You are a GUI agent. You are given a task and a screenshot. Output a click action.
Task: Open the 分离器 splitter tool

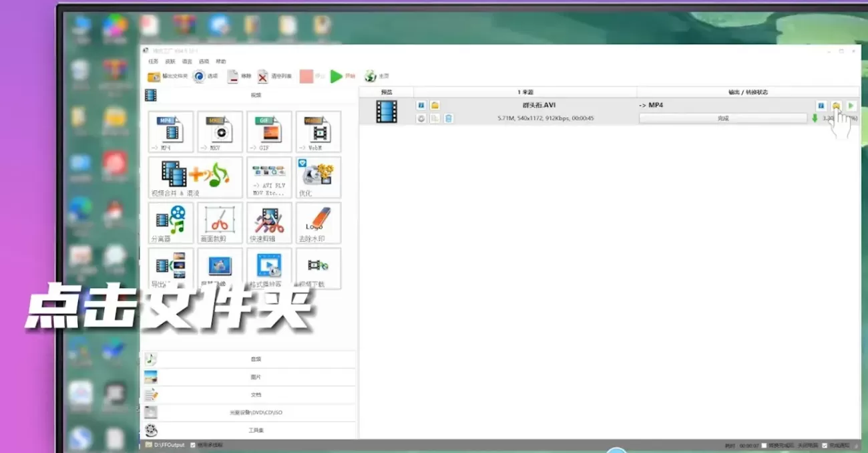coord(171,223)
